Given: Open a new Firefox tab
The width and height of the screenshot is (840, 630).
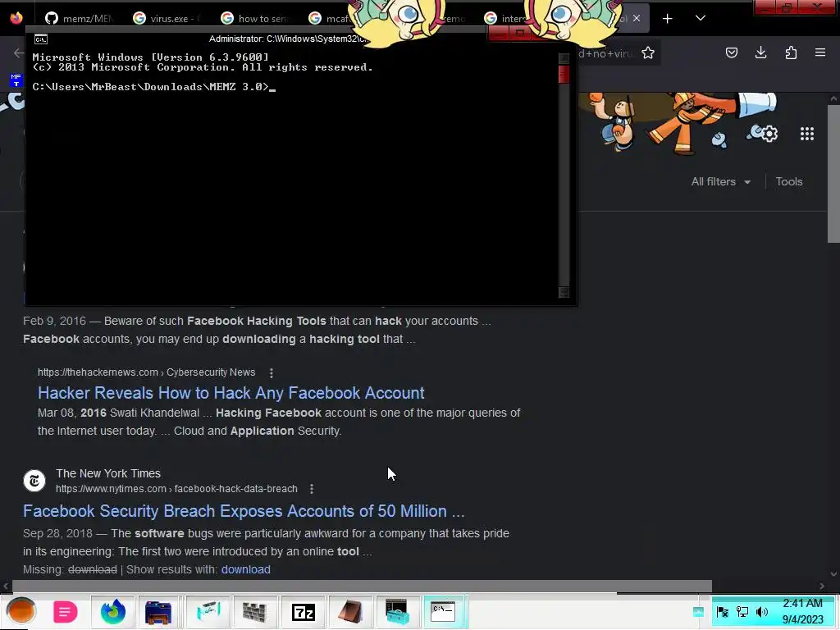Looking at the screenshot, I should (x=667, y=19).
